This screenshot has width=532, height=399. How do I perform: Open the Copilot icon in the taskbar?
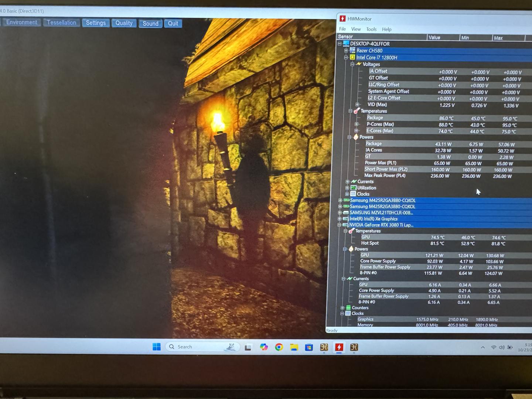(x=264, y=347)
